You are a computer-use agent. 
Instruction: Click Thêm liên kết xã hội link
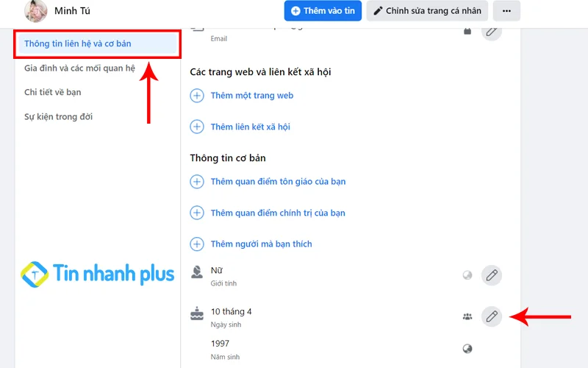pyautogui.click(x=251, y=127)
